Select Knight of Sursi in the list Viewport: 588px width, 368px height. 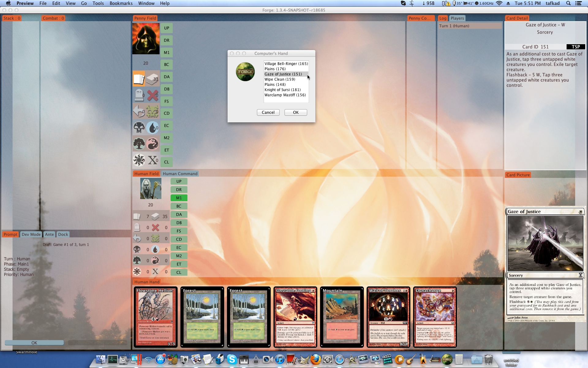(282, 90)
